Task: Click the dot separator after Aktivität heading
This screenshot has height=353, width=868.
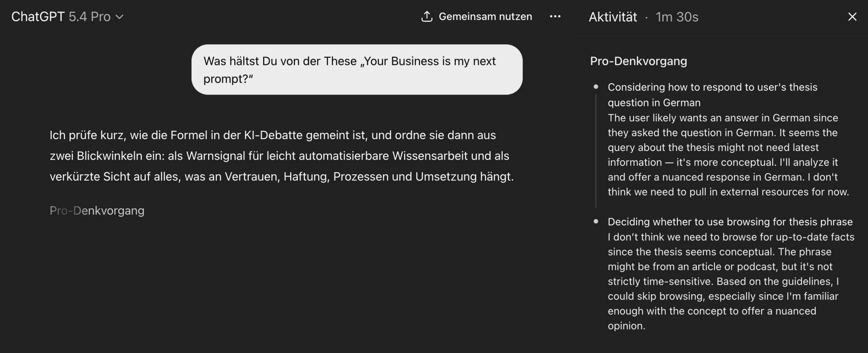Action: [647, 17]
